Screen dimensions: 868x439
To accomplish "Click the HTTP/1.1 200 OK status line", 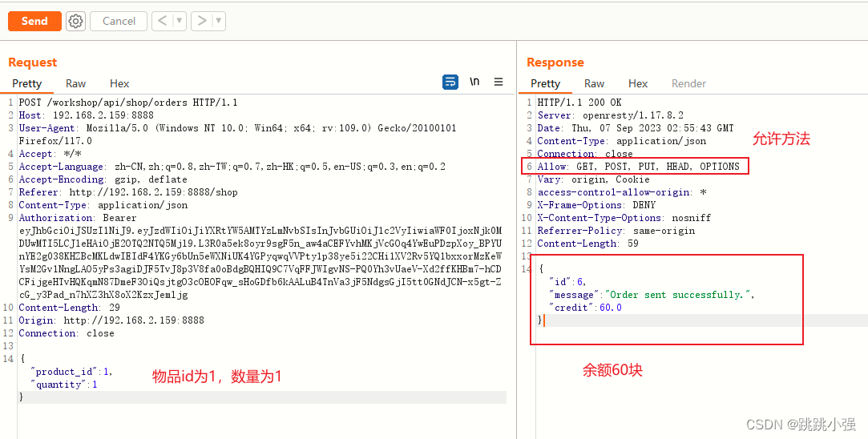I will 579,103.
